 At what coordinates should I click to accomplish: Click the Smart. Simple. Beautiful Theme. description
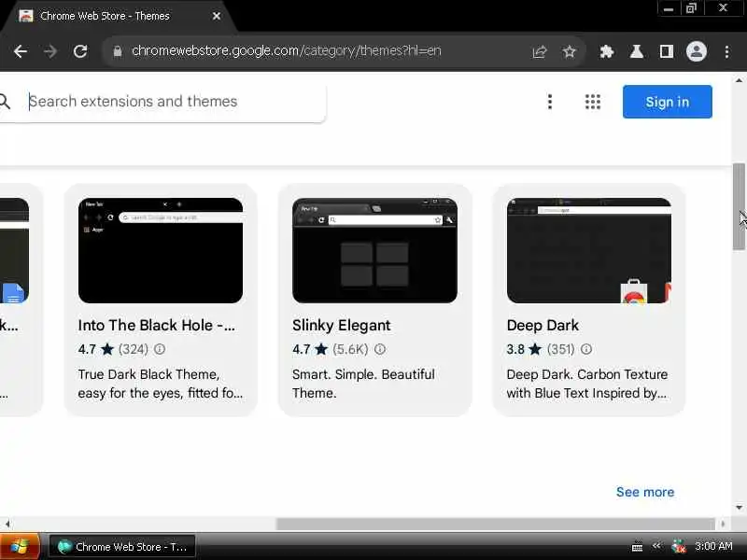363,384
